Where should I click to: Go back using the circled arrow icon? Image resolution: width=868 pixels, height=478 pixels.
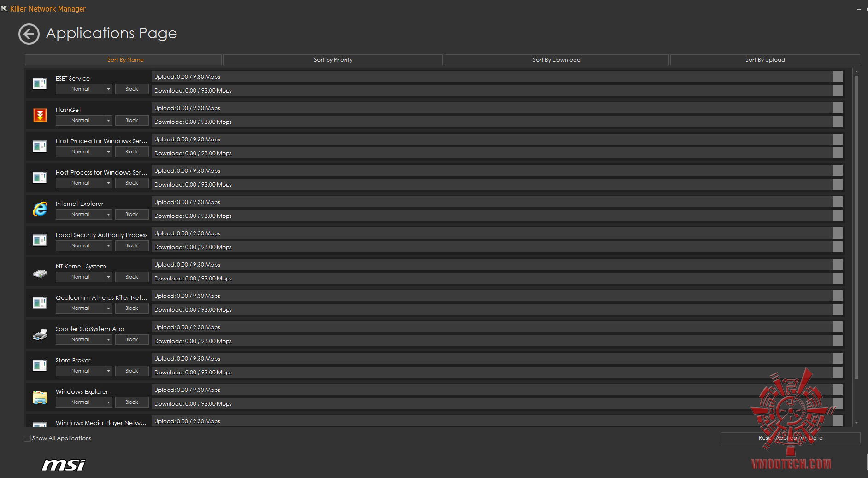(x=29, y=34)
